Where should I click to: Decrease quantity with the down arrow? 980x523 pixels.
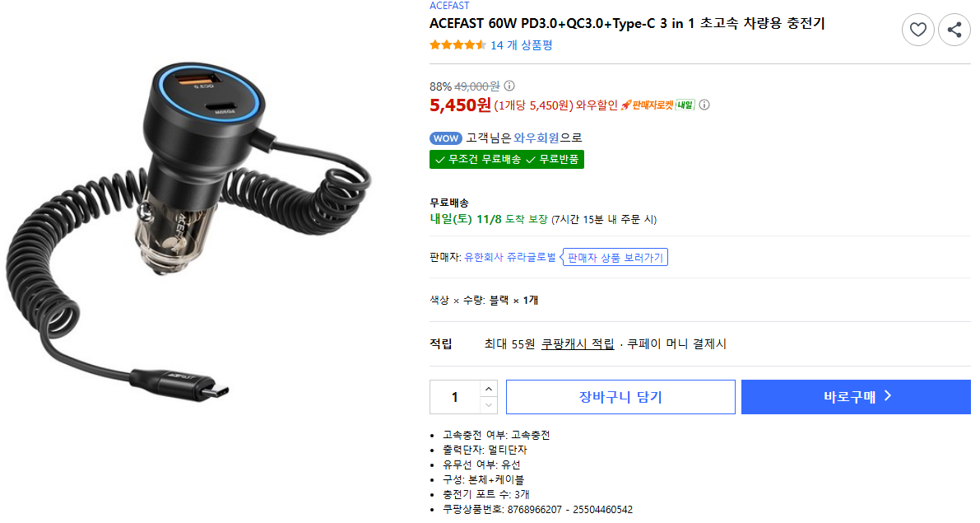tap(489, 405)
